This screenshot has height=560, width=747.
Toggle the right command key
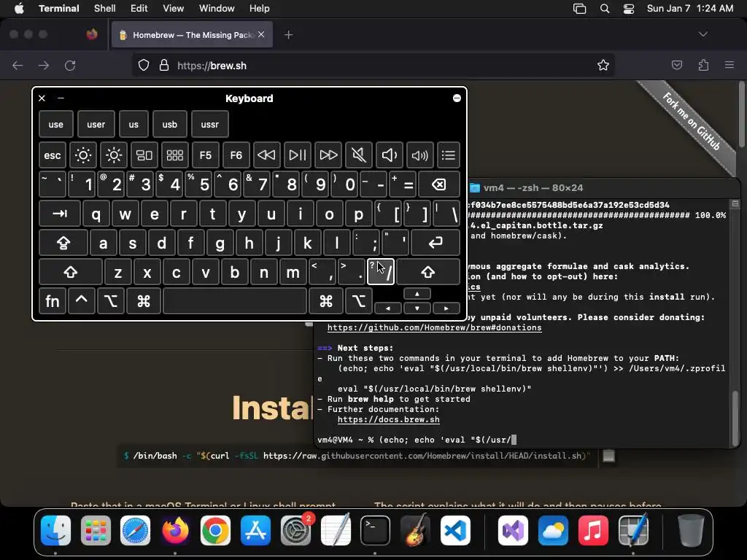click(326, 301)
